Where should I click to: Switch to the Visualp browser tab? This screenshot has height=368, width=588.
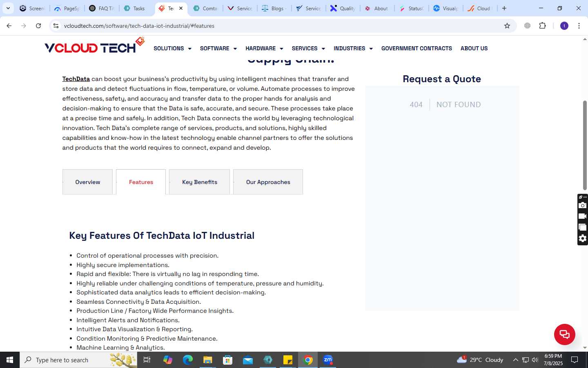[x=446, y=8]
